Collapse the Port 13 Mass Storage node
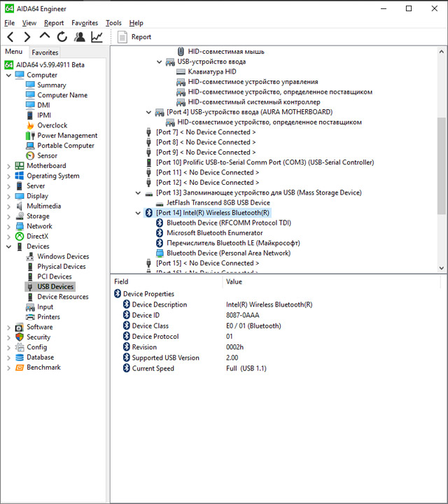448x504 pixels. 138,193
